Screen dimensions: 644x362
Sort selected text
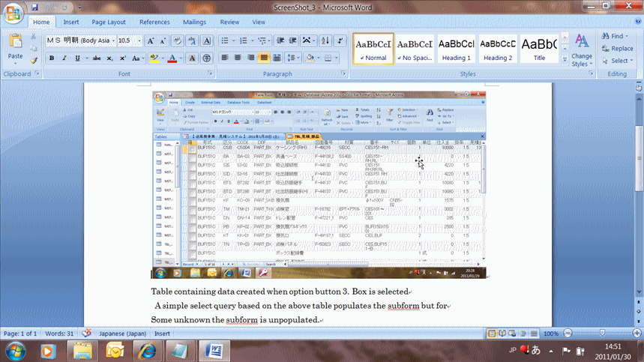[325, 40]
